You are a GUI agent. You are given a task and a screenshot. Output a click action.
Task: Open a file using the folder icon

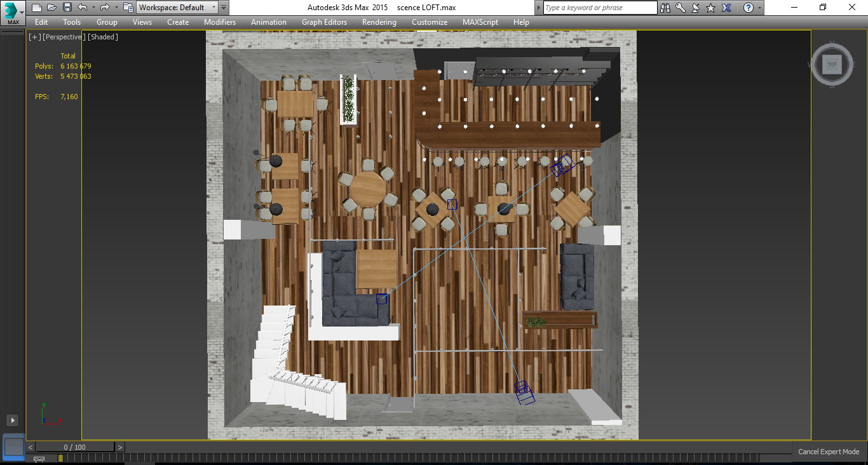[x=51, y=8]
